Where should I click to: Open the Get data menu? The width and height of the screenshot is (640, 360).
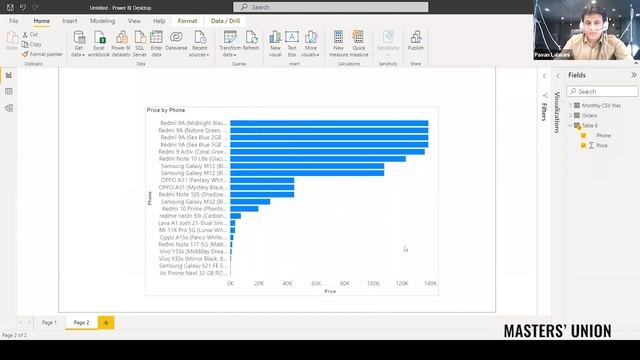[78, 44]
